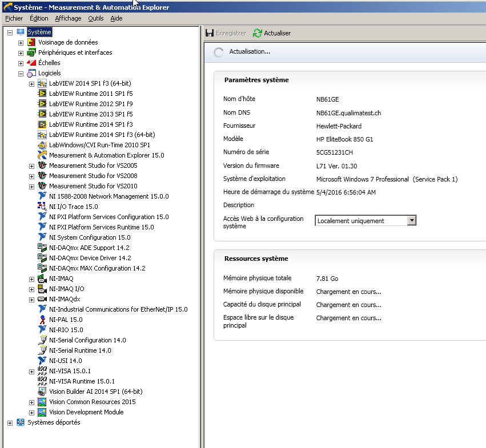Select NI PXI Platform Services Configuration 15.0
The width and height of the screenshot is (486, 448).
(109, 217)
